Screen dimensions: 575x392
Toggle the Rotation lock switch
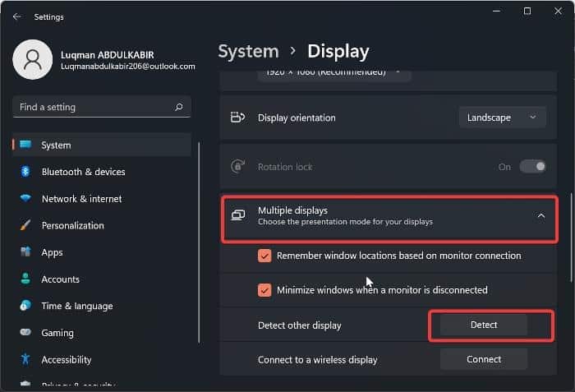coord(532,167)
